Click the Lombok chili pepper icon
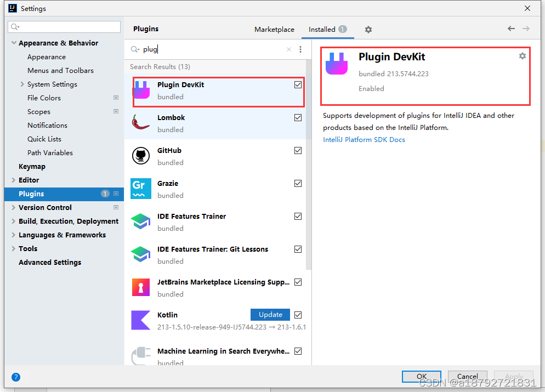Viewport: 545px width, 392px height. point(141,122)
